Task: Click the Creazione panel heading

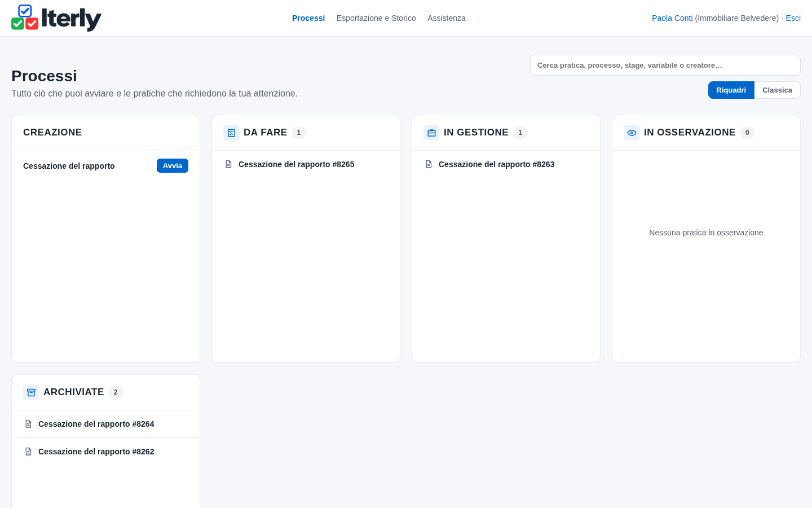Action: [52, 132]
